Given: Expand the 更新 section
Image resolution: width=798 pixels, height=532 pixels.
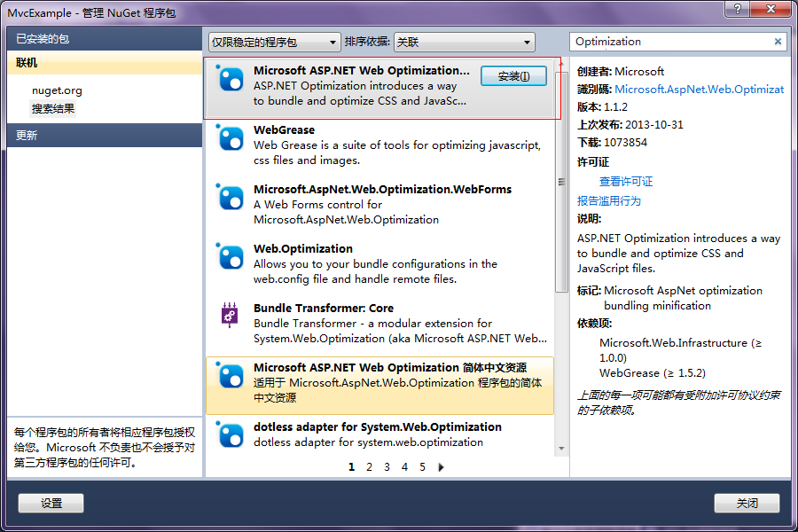Looking at the screenshot, I should click(105, 136).
